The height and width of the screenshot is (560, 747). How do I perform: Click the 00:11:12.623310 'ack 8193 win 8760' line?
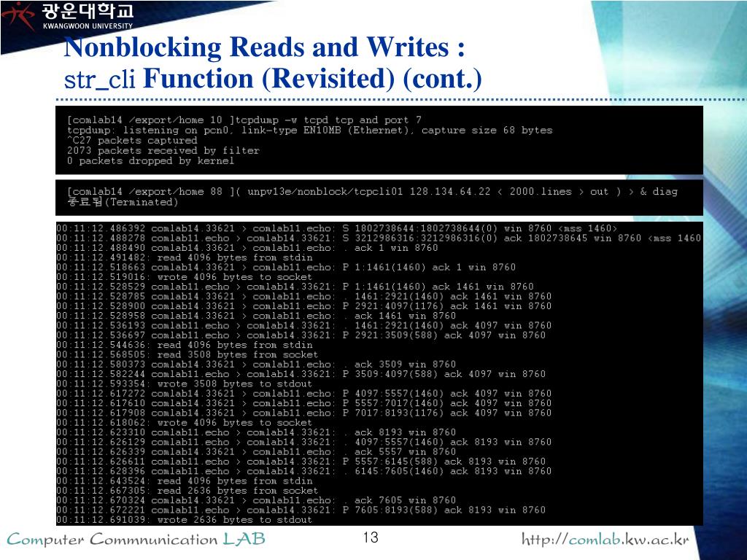pos(256,432)
